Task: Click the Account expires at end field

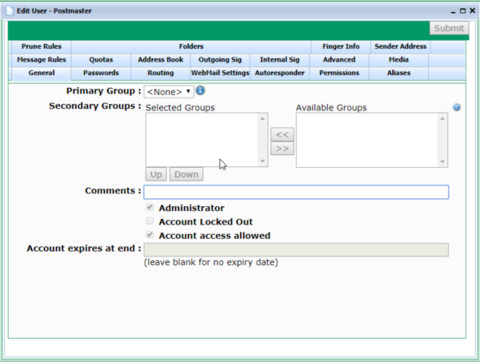Action: [296, 250]
